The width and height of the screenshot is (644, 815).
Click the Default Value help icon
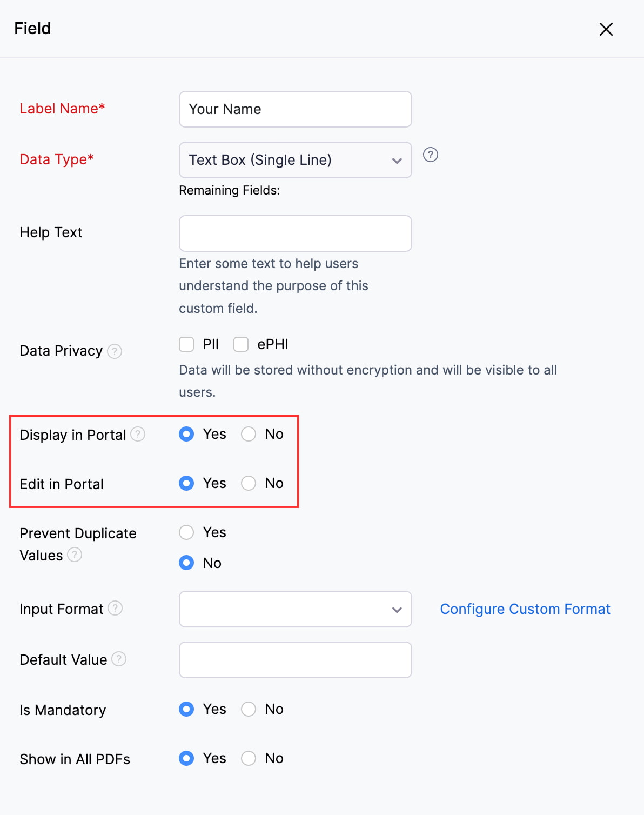tap(118, 659)
